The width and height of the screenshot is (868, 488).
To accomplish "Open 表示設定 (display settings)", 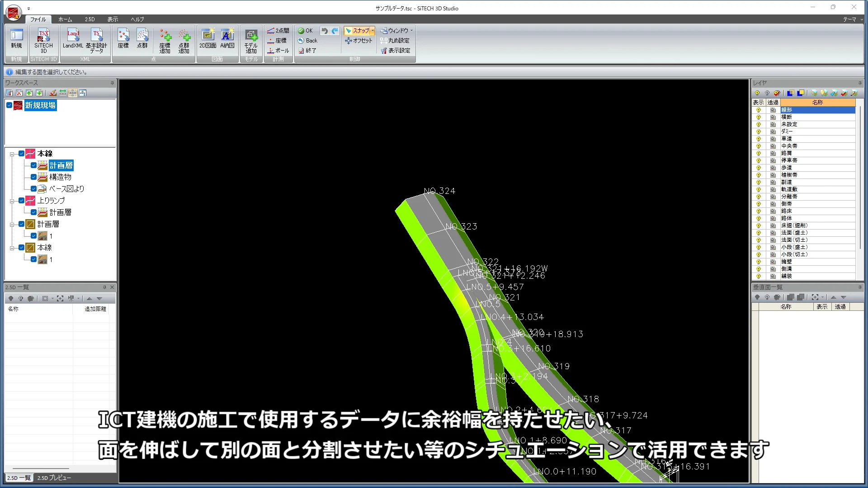I will click(x=396, y=51).
